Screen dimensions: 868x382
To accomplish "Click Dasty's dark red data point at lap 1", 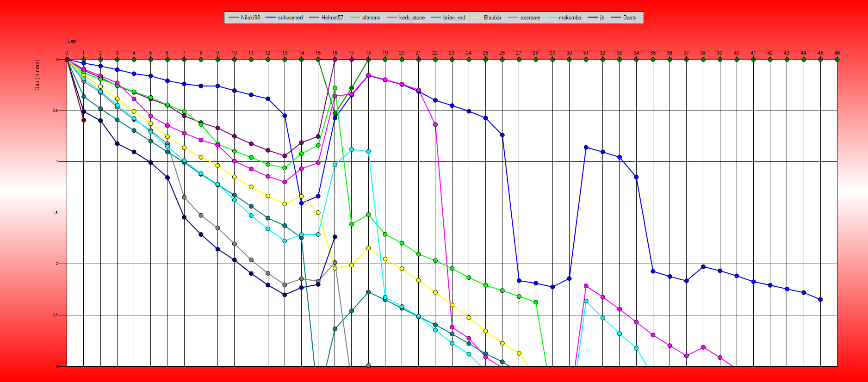I will tap(84, 120).
